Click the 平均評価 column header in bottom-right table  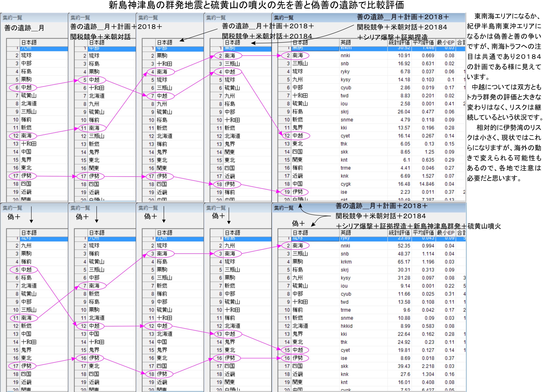pyautogui.click(x=423, y=233)
